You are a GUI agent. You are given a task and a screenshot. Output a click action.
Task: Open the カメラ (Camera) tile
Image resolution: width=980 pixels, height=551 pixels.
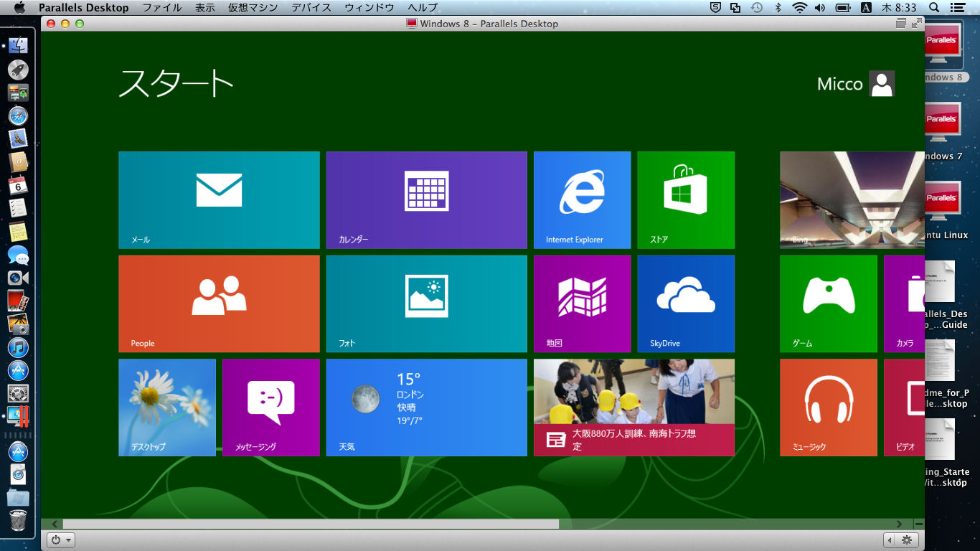[x=904, y=303]
